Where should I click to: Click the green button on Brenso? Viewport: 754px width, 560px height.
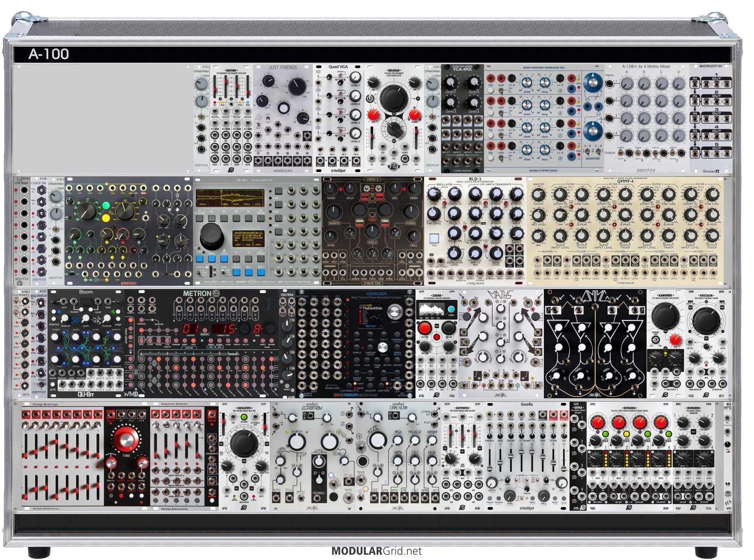pos(106,205)
